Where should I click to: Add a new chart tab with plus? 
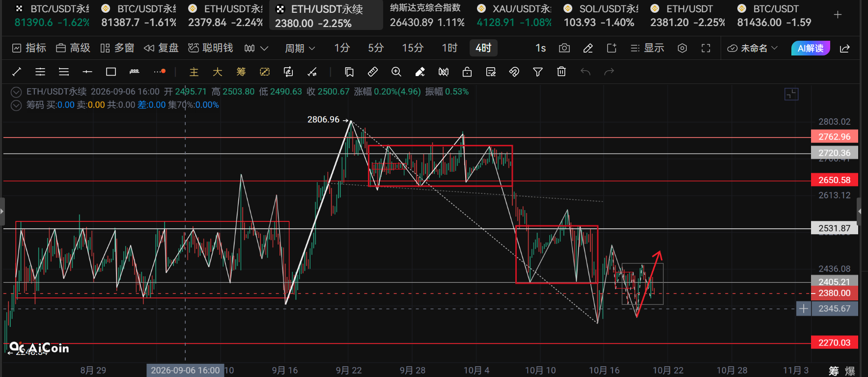(x=838, y=15)
